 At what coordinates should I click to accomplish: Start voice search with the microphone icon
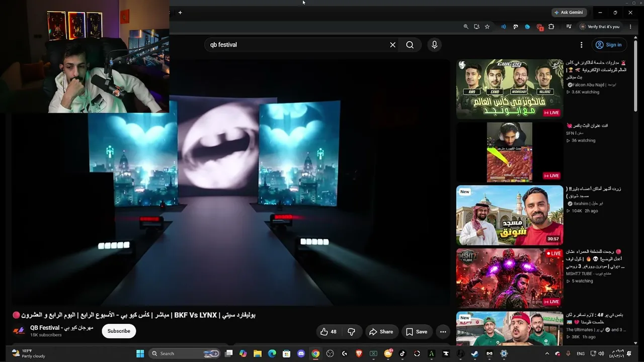(x=435, y=45)
